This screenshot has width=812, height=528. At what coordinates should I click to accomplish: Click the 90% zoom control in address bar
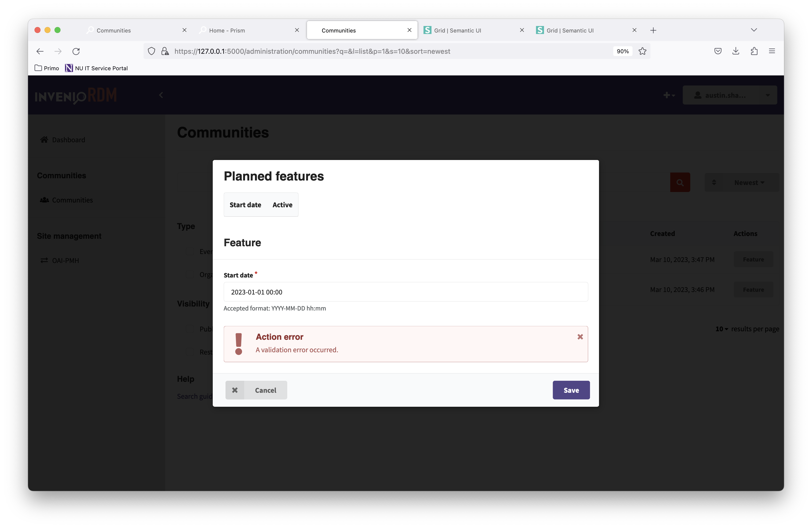pyautogui.click(x=622, y=51)
